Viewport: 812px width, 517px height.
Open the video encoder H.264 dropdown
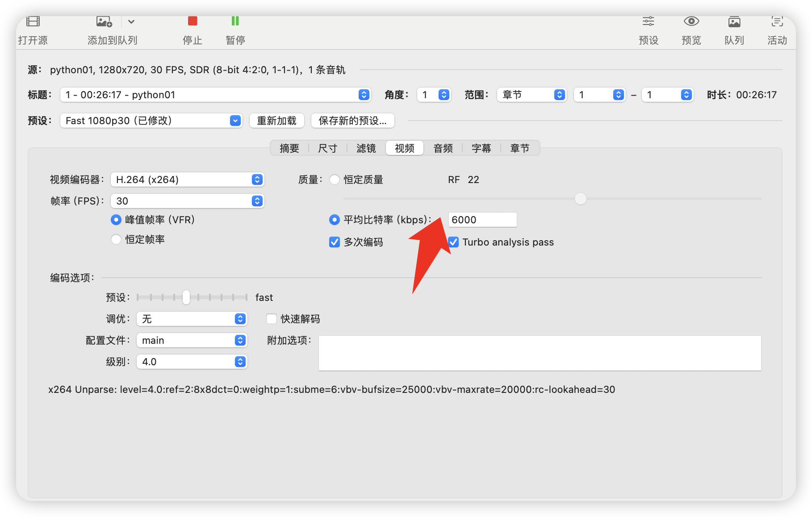[x=188, y=179]
